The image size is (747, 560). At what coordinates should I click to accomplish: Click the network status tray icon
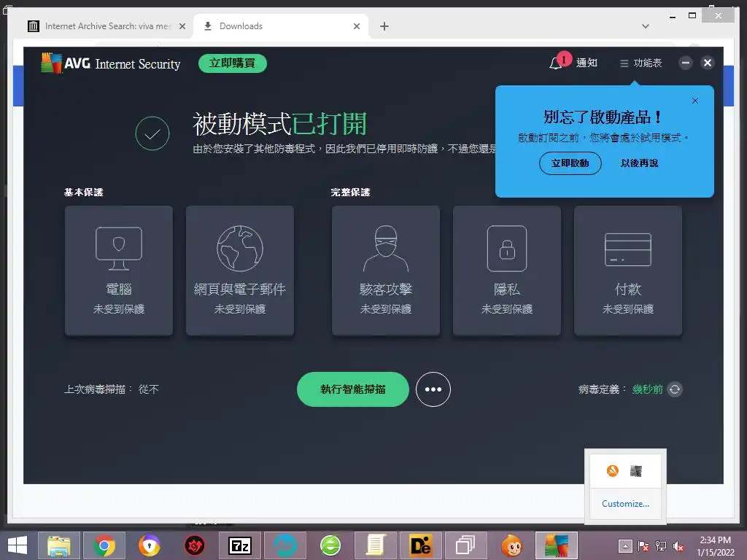(x=661, y=546)
